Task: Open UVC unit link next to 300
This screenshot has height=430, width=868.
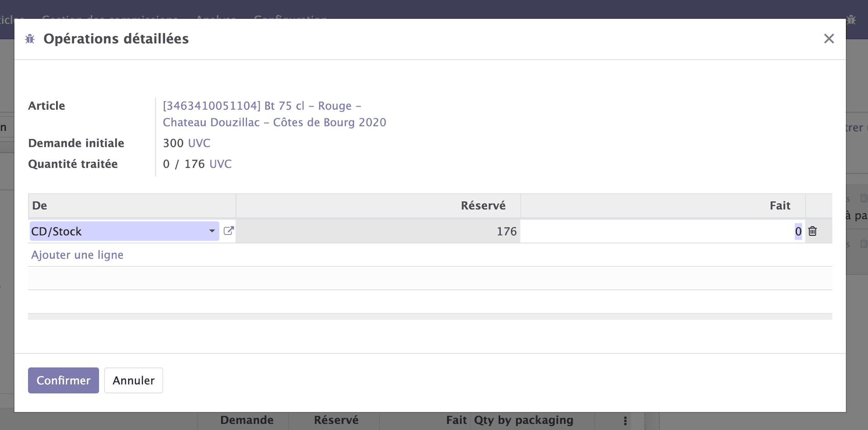Action: click(x=199, y=143)
